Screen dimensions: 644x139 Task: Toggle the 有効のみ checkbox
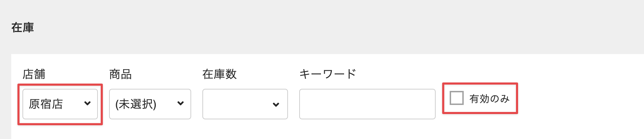pyautogui.click(x=457, y=98)
